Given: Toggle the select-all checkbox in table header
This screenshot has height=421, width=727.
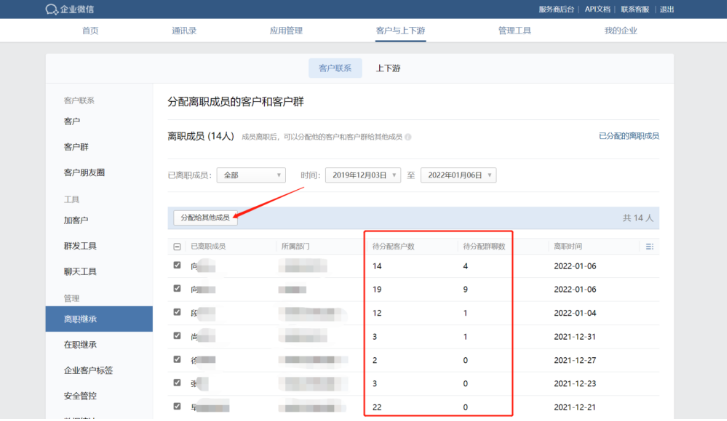Looking at the screenshot, I should 177,246.
